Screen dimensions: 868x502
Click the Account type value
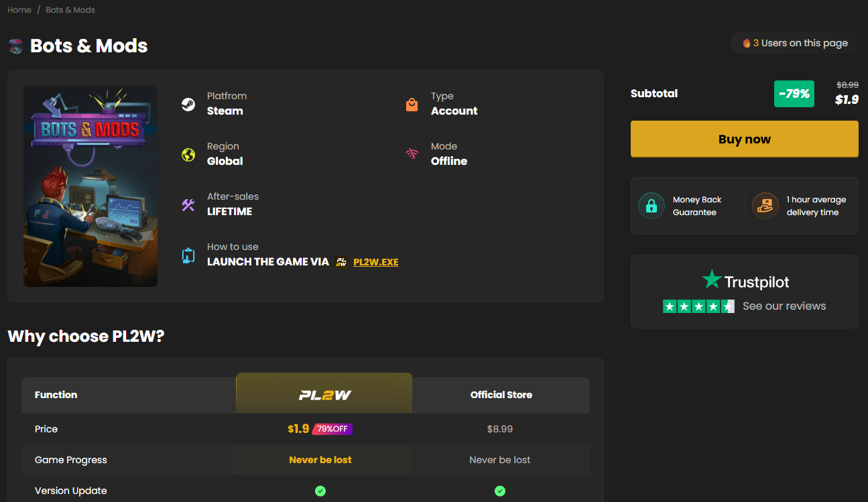[454, 111]
